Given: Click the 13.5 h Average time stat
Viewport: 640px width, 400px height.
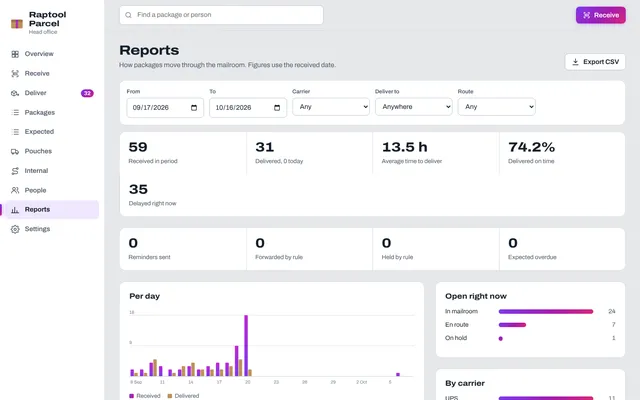Looking at the screenshot, I should click(x=436, y=153).
